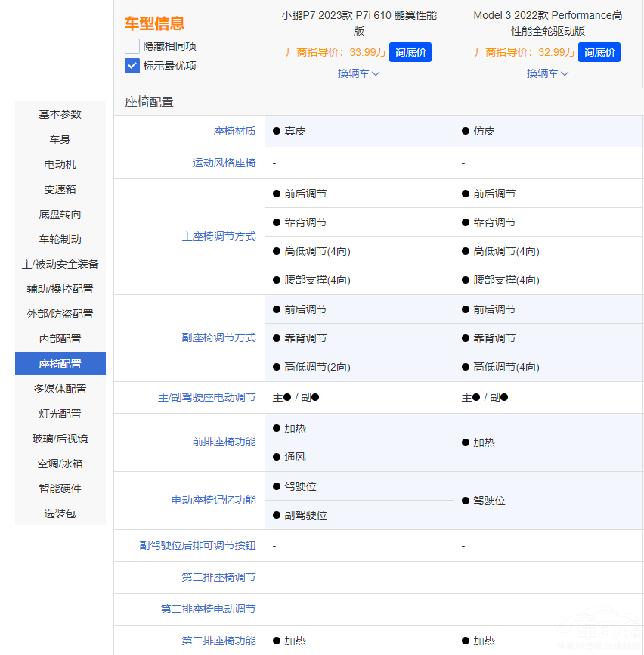Click the 前排座椅功能 parameter label

(x=224, y=442)
